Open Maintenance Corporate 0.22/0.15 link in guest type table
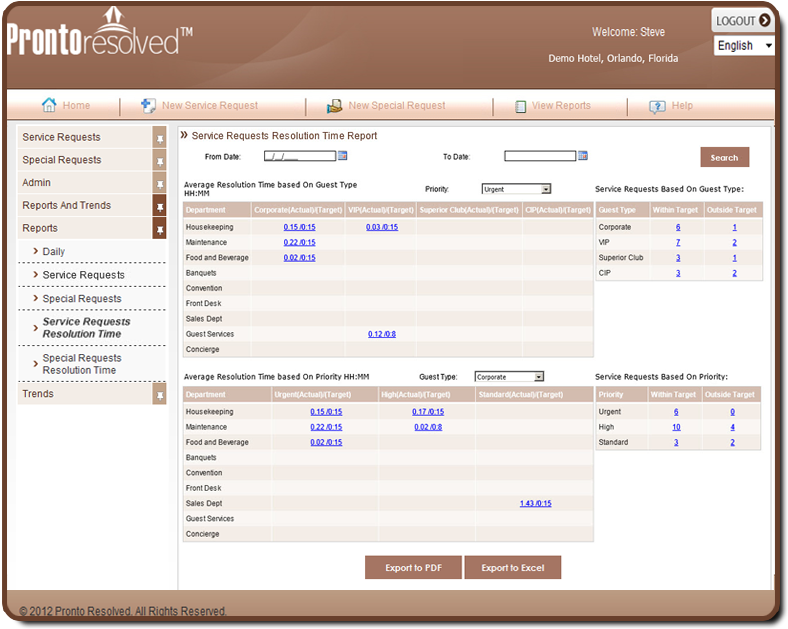 [300, 242]
